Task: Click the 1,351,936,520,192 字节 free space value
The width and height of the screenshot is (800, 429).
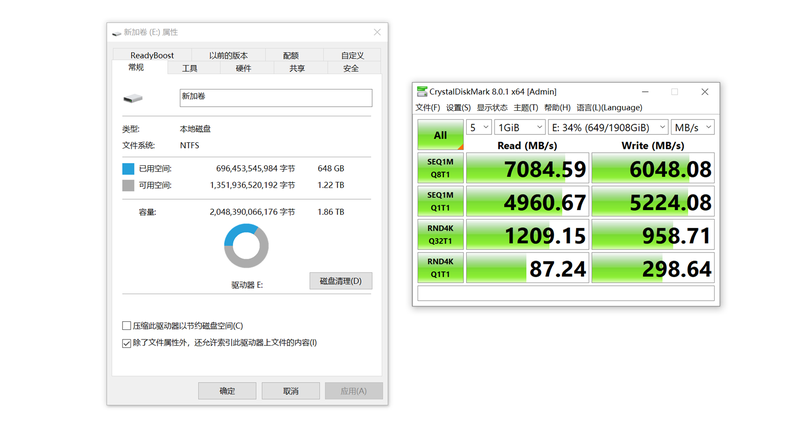Action: 253,185
